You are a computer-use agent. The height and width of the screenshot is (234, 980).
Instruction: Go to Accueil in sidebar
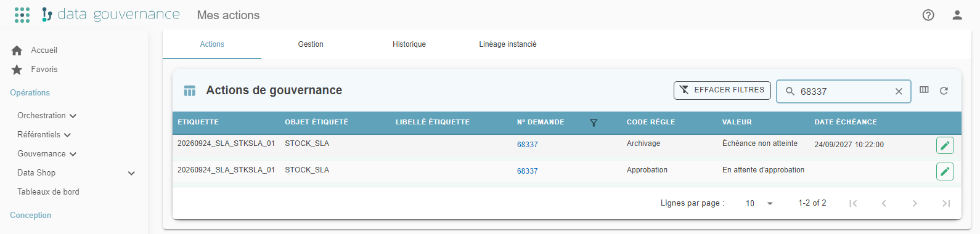44,50
